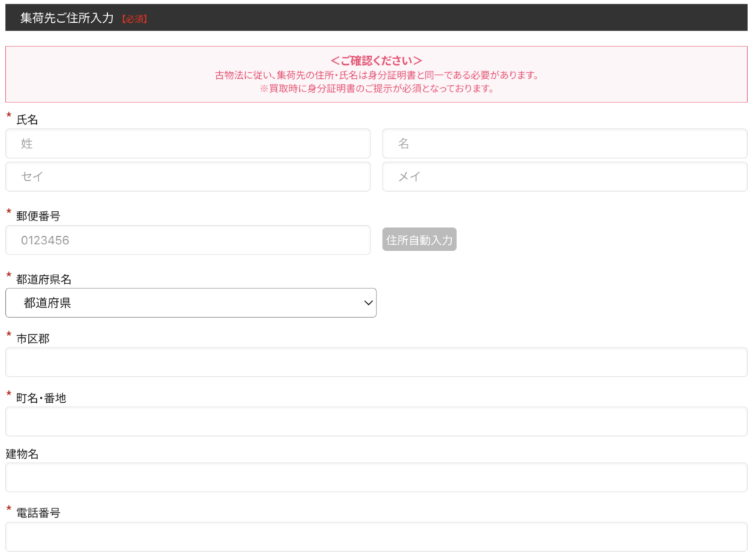The image size is (756, 560).
Task: Click the 電話番号 label text
Action: pos(38,513)
